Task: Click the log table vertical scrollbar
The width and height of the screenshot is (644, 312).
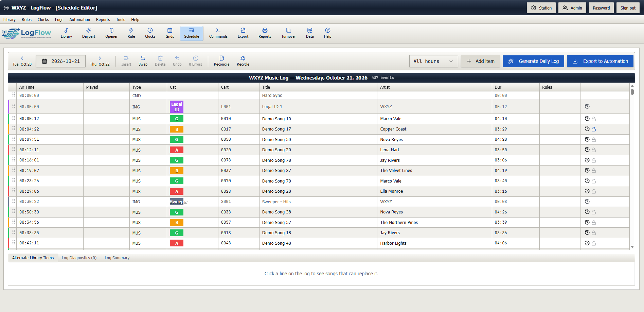Action: pos(632,166)
